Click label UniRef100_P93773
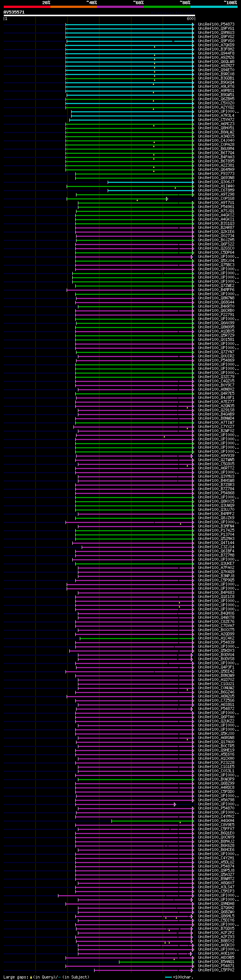The width and height of the screenshot is (241, 980). (x=216, y=174)
